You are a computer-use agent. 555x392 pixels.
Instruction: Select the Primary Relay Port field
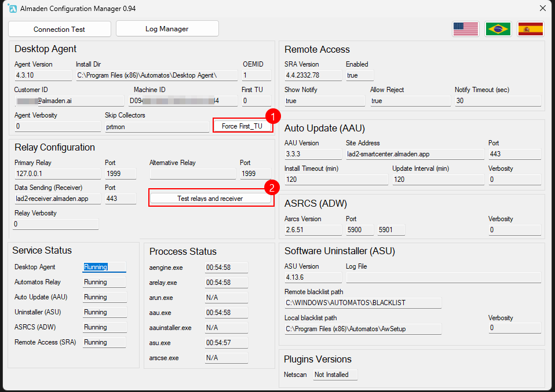(121, 174)
